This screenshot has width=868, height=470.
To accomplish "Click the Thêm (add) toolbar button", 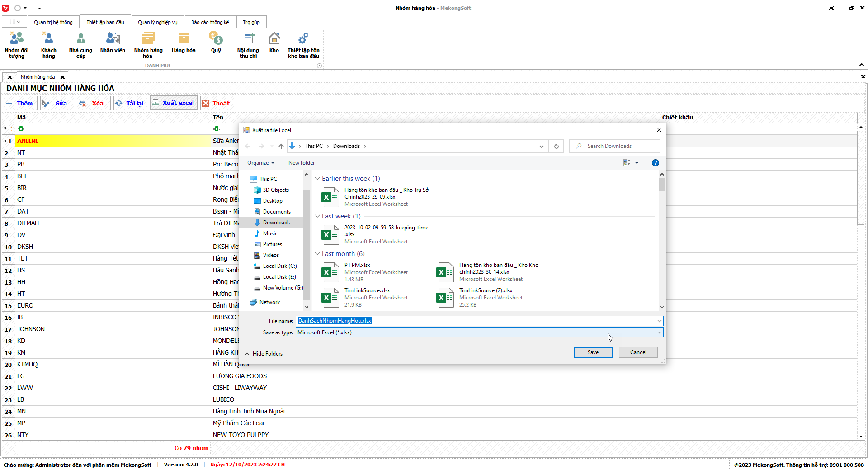I will (x=20, y=103).
